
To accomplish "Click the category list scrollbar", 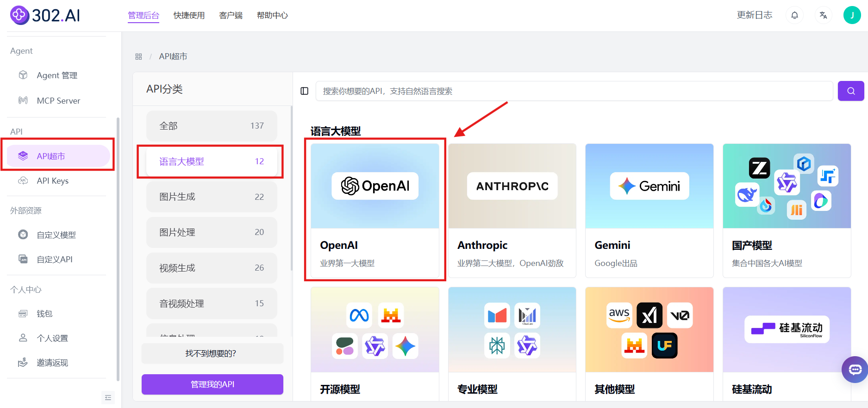I will pos(291,189).
